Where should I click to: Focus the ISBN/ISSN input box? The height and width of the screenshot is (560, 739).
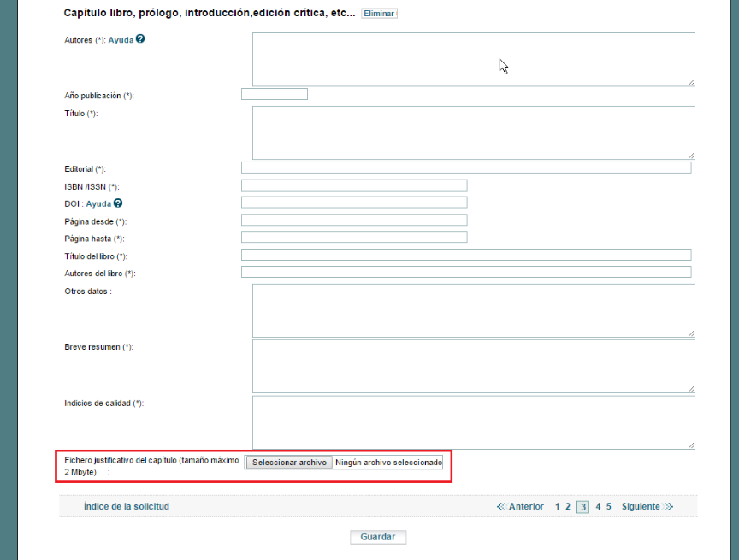click(354, 186)
